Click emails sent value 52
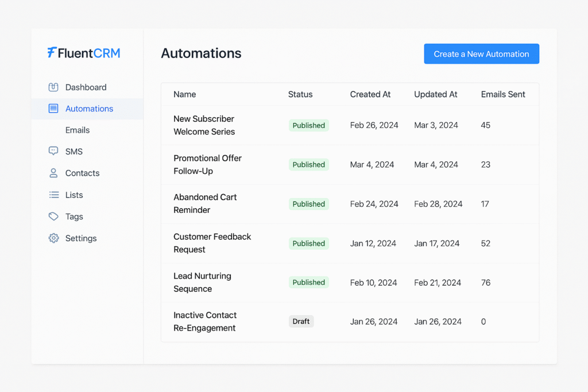 [x=486, y=243]
